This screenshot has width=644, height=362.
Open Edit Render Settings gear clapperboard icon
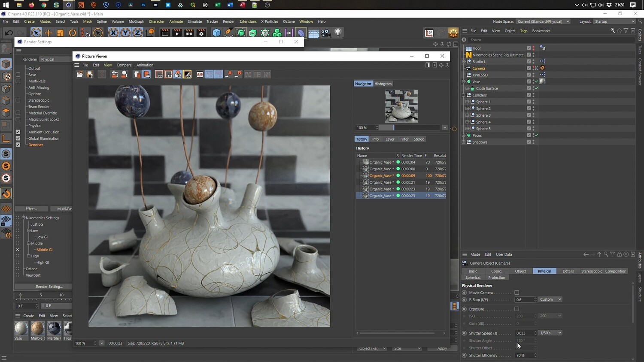point(201,33)
